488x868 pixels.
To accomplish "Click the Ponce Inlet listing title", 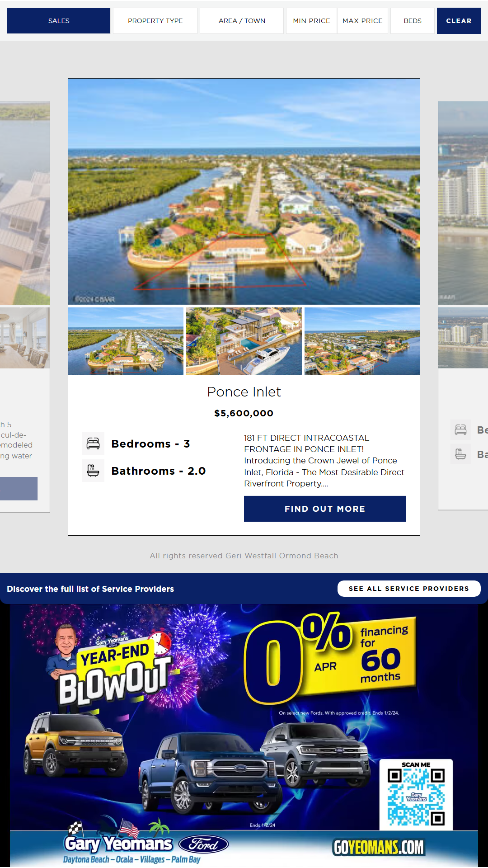I will pyautogui.click(x=244, y=392).
